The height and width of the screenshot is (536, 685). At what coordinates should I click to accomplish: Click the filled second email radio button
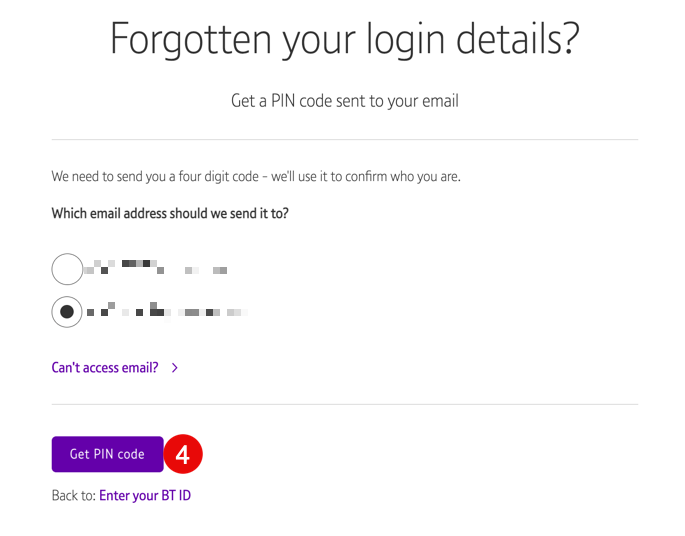click(x=67, y=312)
